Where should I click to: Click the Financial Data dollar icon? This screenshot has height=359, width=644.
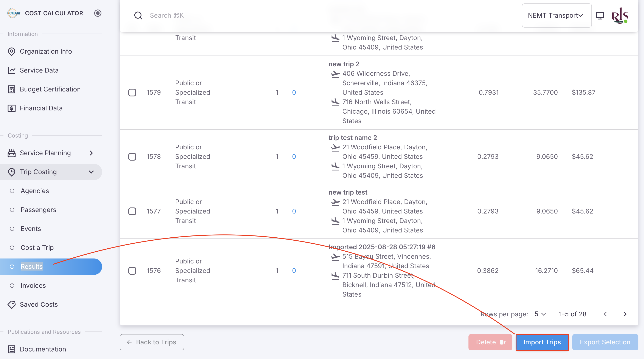click(11, 108)
